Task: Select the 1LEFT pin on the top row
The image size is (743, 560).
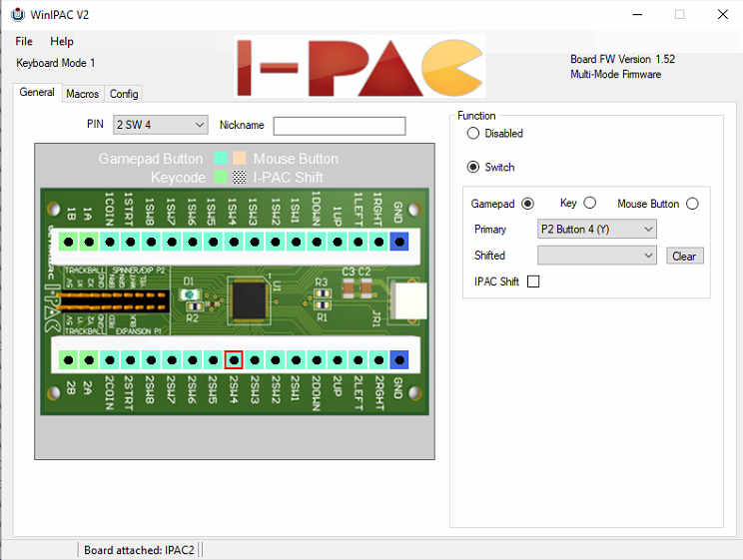Action: click(x=359, y=243)
